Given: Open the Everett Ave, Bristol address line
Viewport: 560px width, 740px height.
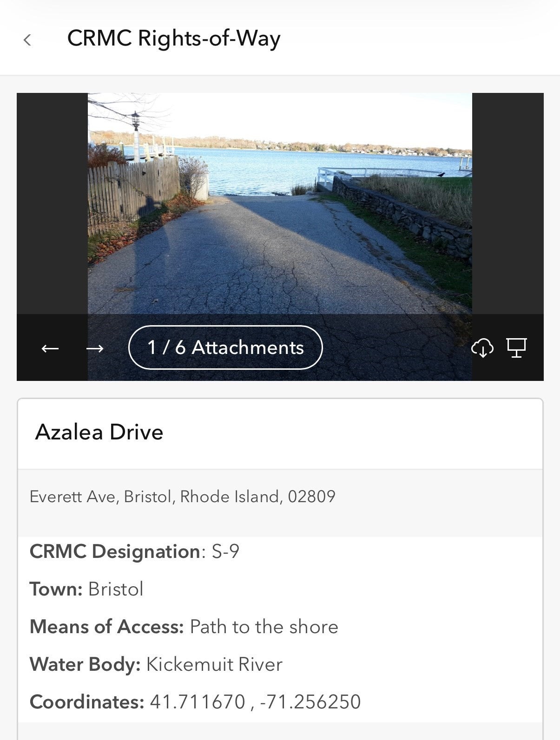Looking at the screenshot, I should (182, 497).
